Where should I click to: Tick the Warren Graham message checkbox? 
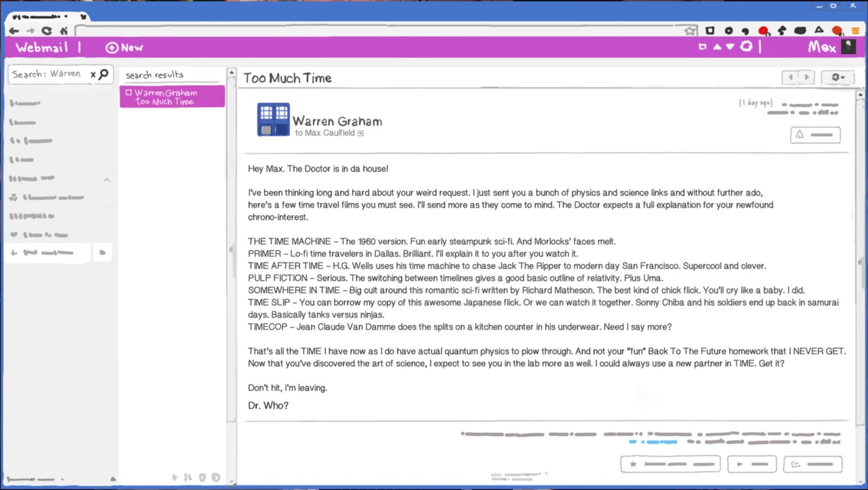click(129, 93)
